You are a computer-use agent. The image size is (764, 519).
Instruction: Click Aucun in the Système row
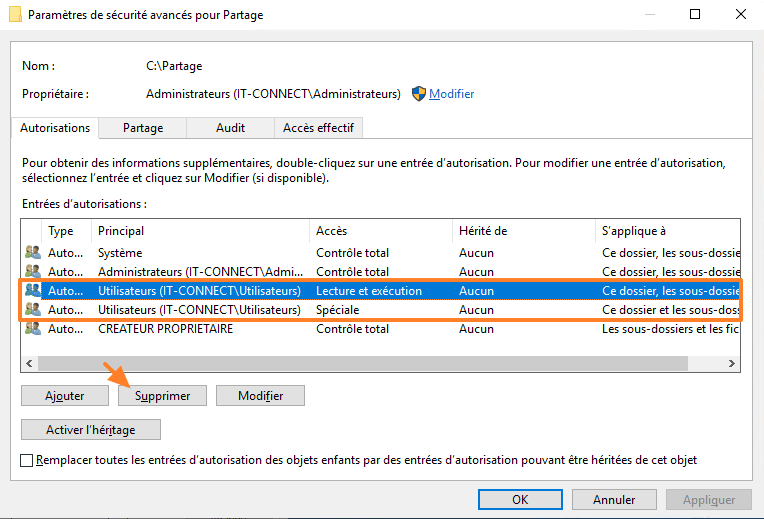pos(476,252)
